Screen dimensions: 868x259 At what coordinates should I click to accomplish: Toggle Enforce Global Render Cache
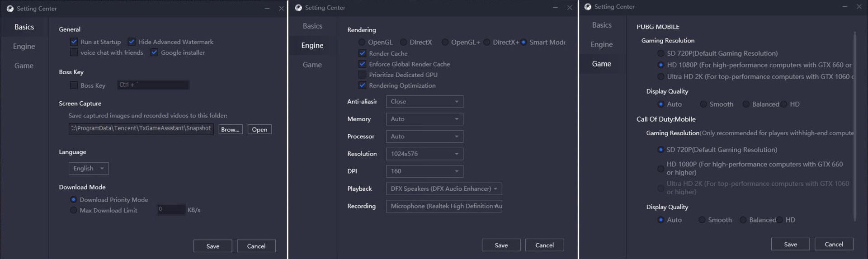click(362, 64)
